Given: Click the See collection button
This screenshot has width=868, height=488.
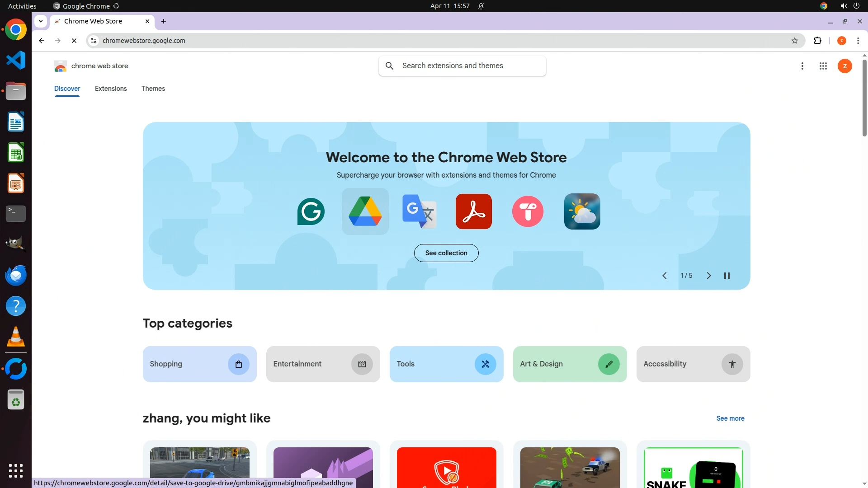Looking at the screenshot, I should click(x=446, y=253).
